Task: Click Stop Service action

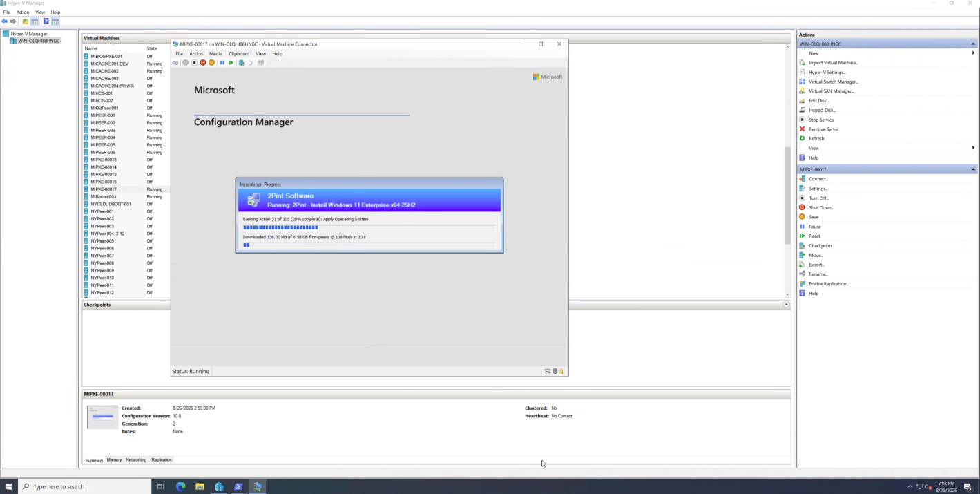Action: [821, 120]
